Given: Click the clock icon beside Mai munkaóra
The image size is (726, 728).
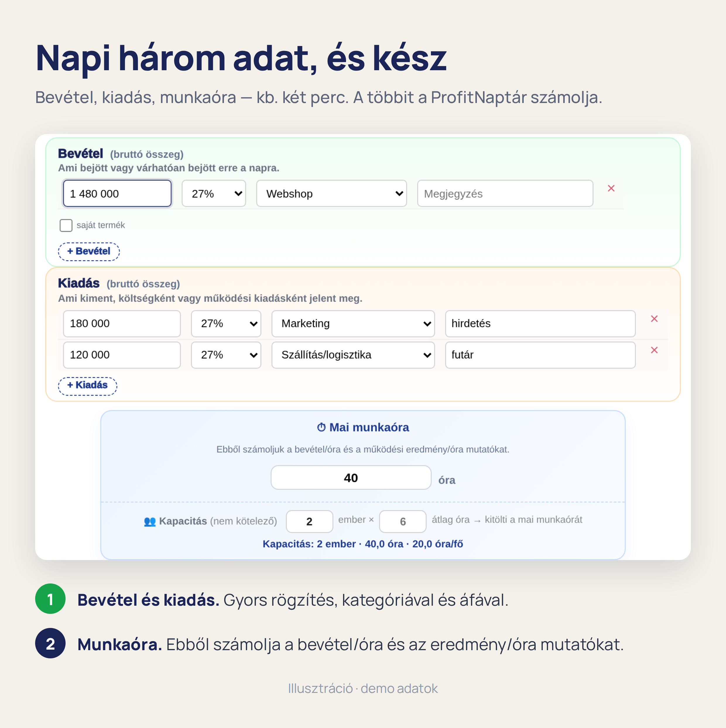Looking at the screenshot, I should click(321, 427).
